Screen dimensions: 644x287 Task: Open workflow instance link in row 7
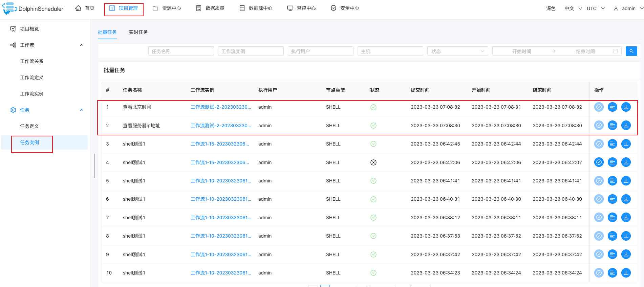221,218
